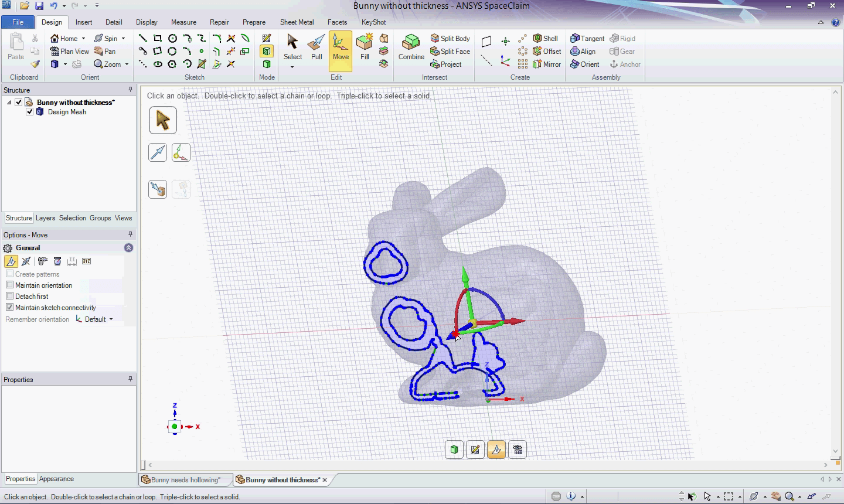
Task: Switch to Bunny needs hollowing document tab
Action: click(x=186, y=479)
